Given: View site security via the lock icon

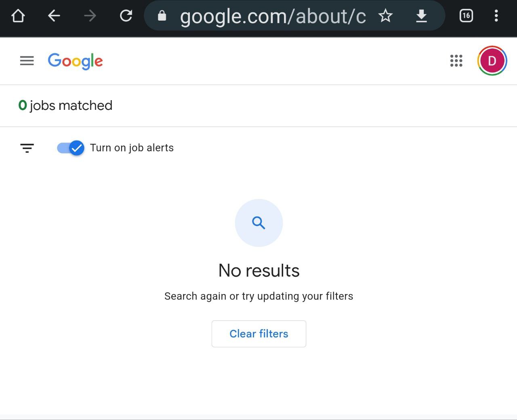Looking at the screenshot, I should coord(162,16).
